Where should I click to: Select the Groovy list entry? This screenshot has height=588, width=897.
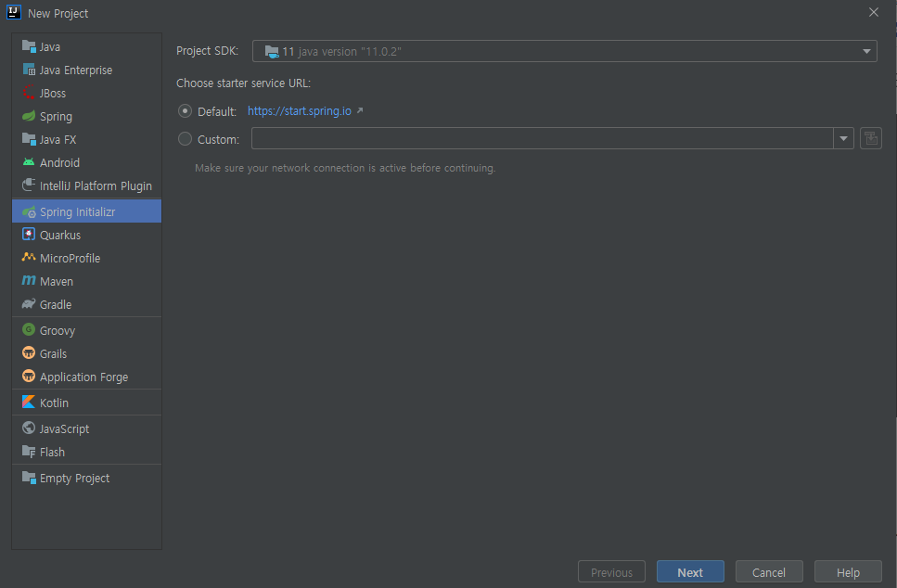tap(87, 330)
